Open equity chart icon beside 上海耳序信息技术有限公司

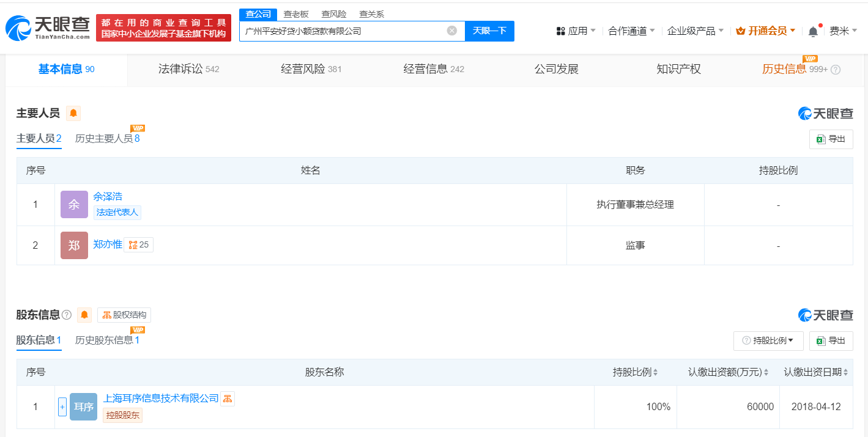point(228,398)
